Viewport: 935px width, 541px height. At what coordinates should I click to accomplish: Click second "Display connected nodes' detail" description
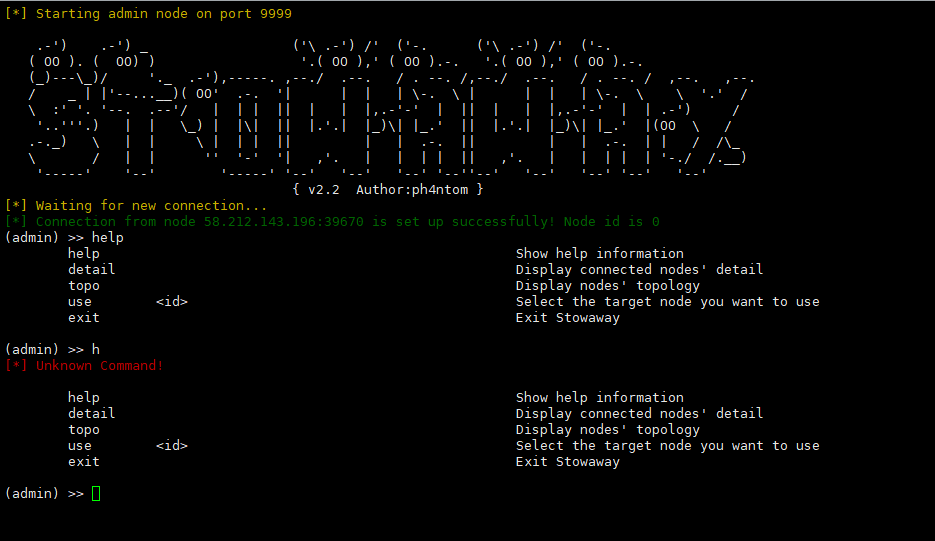[639, 413]
